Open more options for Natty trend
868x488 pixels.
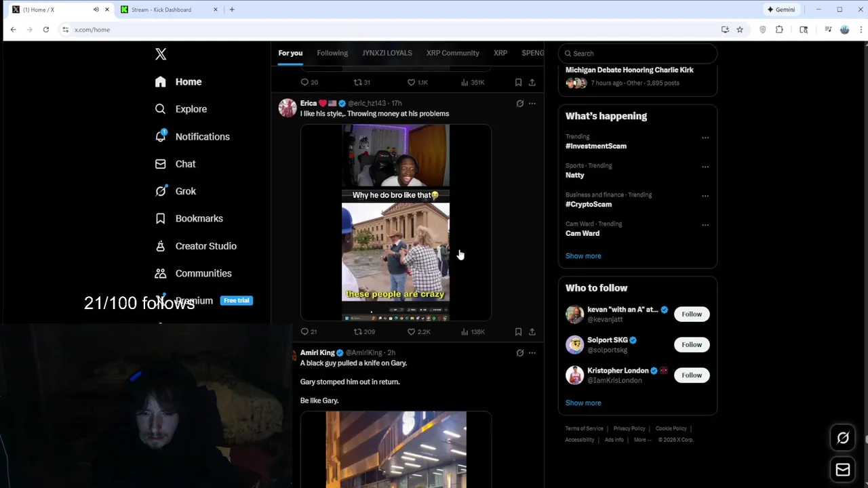click(705, 167)
